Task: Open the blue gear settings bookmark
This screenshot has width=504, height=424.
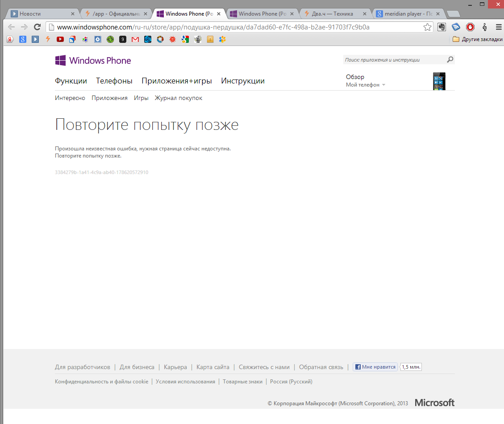Action: click(x=98, y=40)
